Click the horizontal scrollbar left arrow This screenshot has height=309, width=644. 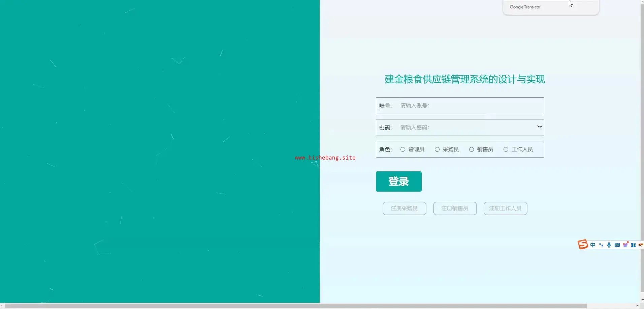tap(2, 306)
